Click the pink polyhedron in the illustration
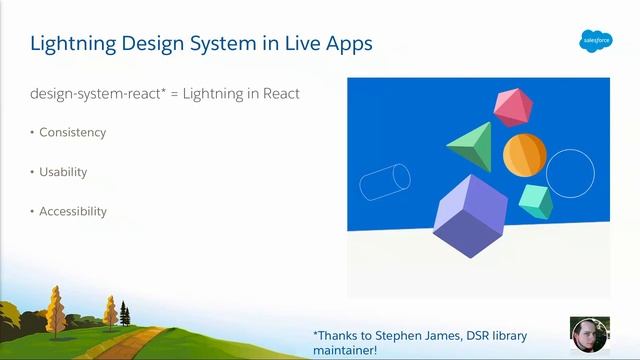 pyautogui.click(x=513, y=107)
